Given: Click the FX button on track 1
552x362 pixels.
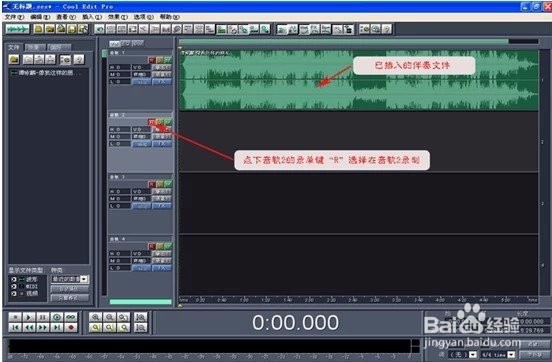Looking at the screenshot, I should (162, 82).
